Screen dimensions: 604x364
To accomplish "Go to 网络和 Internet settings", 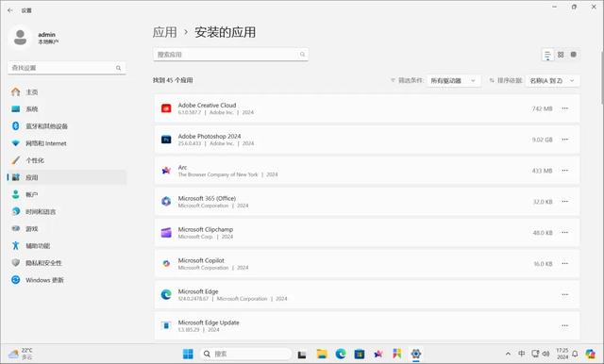I will 66,143.
